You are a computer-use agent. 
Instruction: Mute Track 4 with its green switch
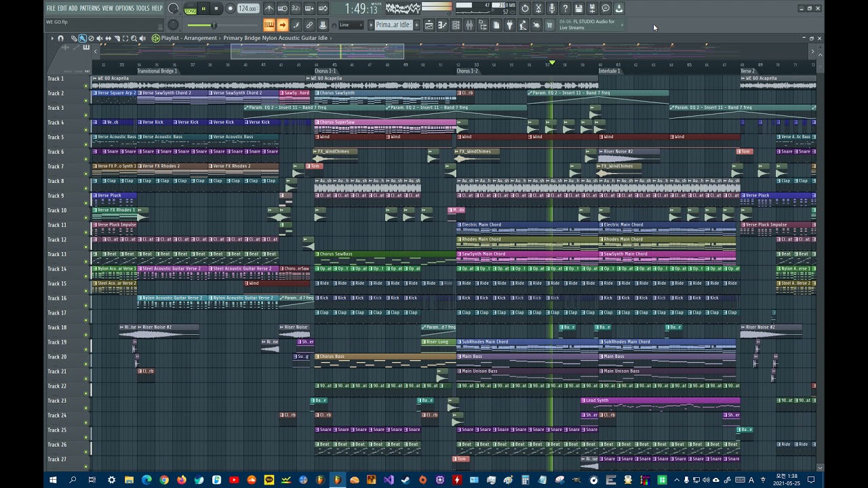pos(85,129)
